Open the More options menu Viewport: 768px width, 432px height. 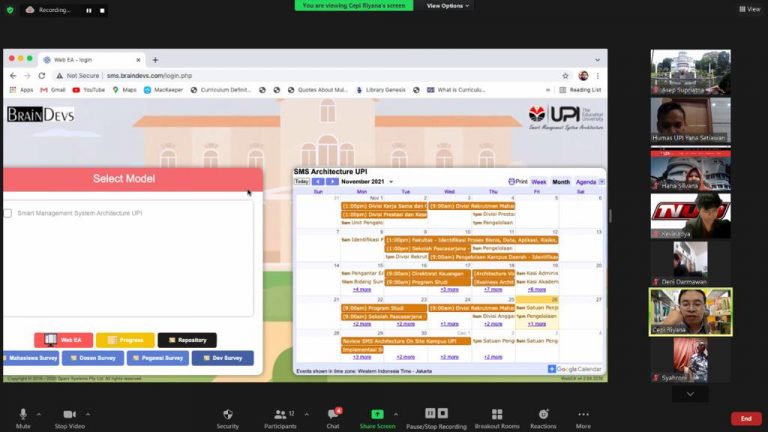tap(583, 419)
